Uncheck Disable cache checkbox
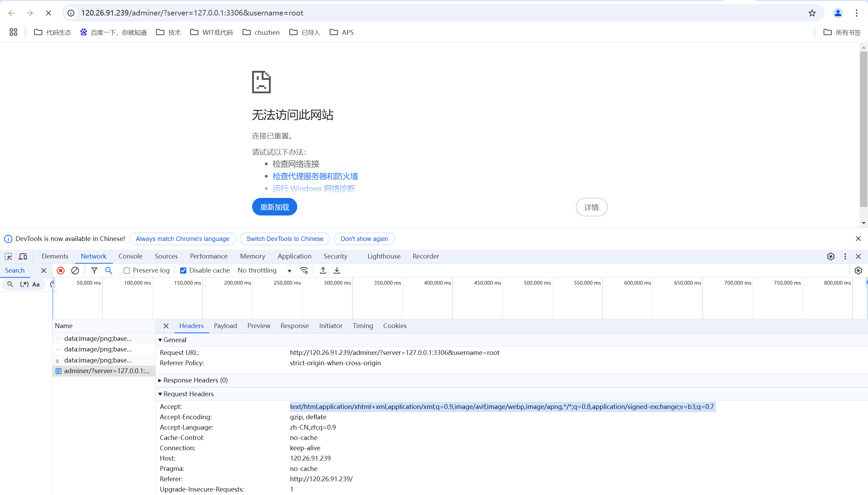This screenshot has height=495, width=868. (x=183, y=271)
